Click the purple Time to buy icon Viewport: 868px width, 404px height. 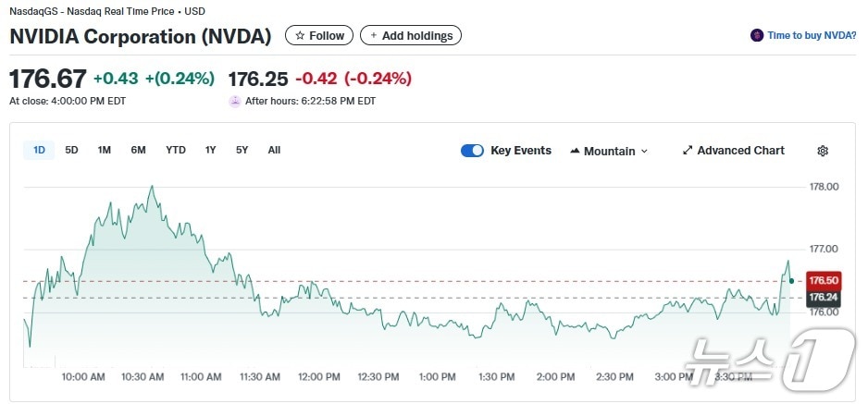tap(757, 35)
